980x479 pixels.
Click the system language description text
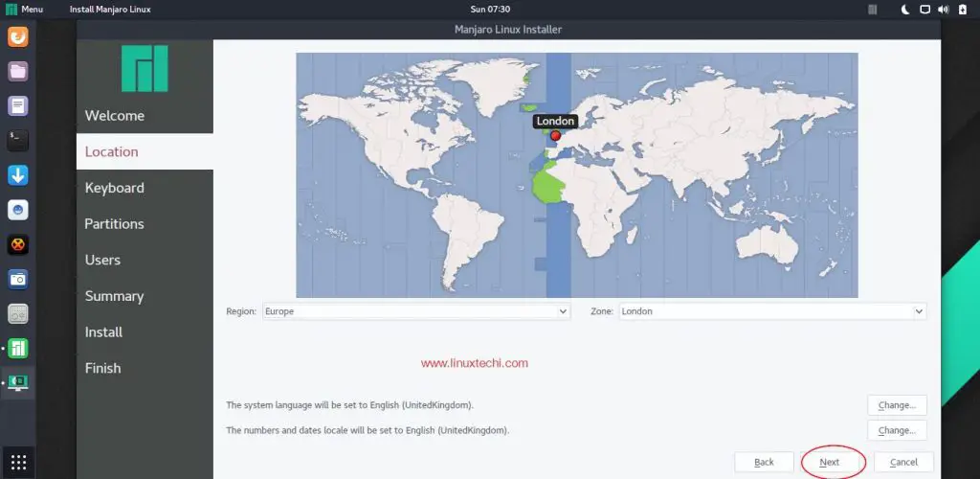[x=350, y=405]
